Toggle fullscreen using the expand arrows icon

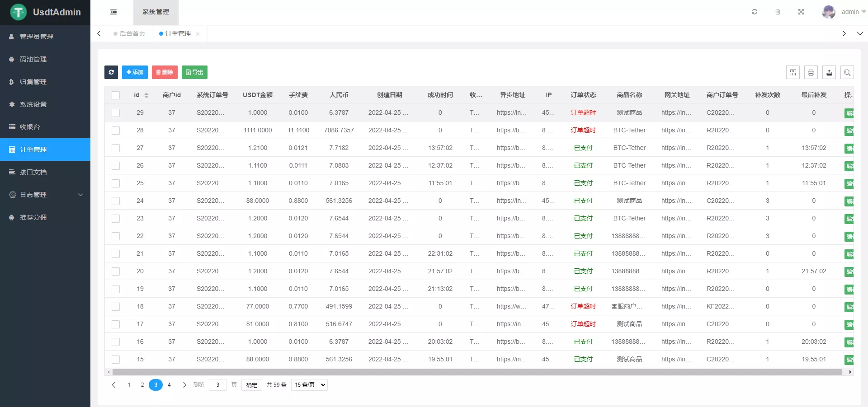801,12
